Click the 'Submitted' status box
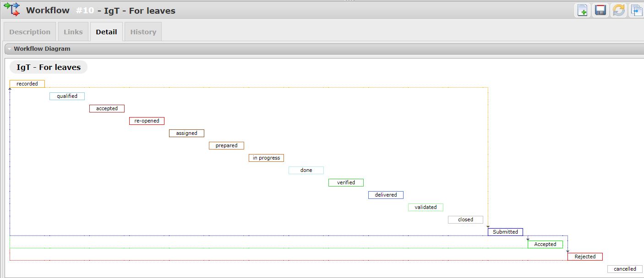Viewport: 644px width, 278px height. pos(505,232)
